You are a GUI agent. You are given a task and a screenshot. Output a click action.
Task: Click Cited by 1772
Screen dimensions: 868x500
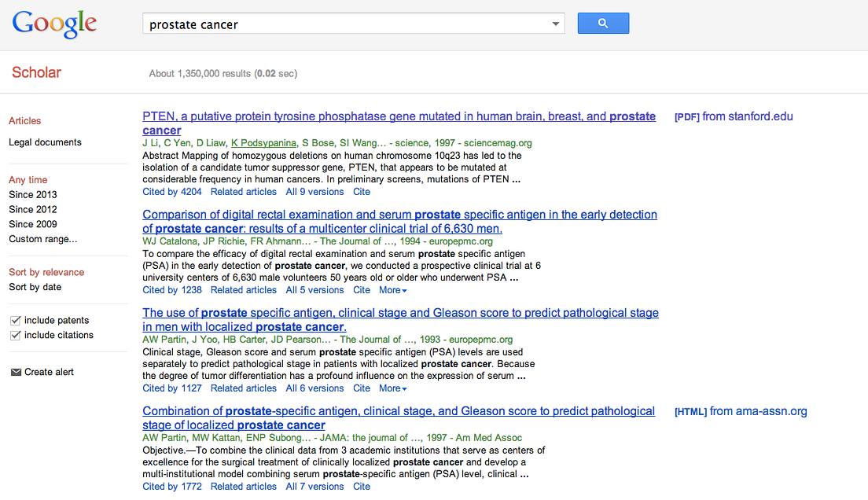pyautogui.click(x=172, y=487)
